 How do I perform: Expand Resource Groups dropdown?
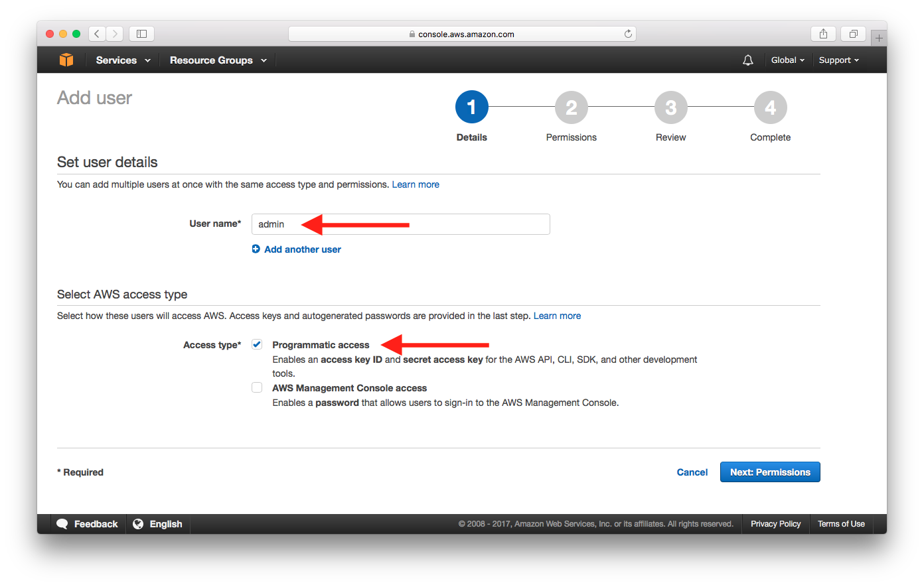pyautogui.click(x=218, y=60)
